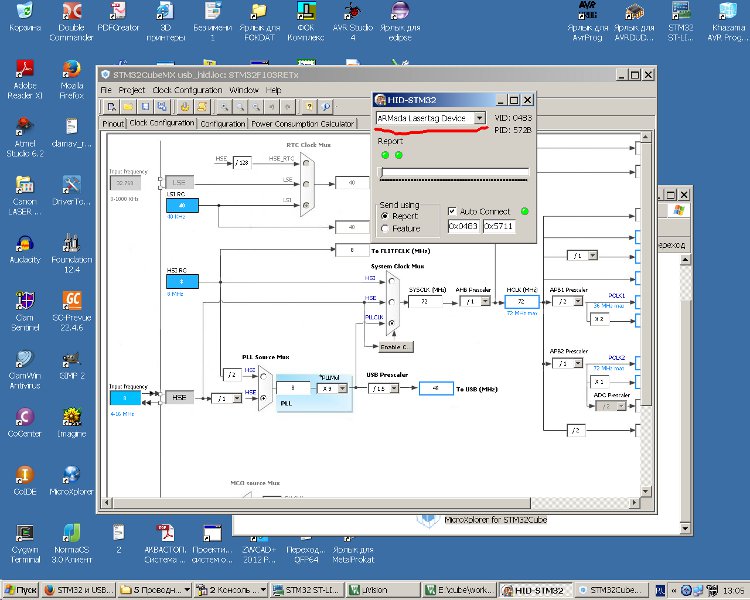Open the APB1 Prescaler dropdown
This screenshot has height=600, width=750.
click(578, 301)
